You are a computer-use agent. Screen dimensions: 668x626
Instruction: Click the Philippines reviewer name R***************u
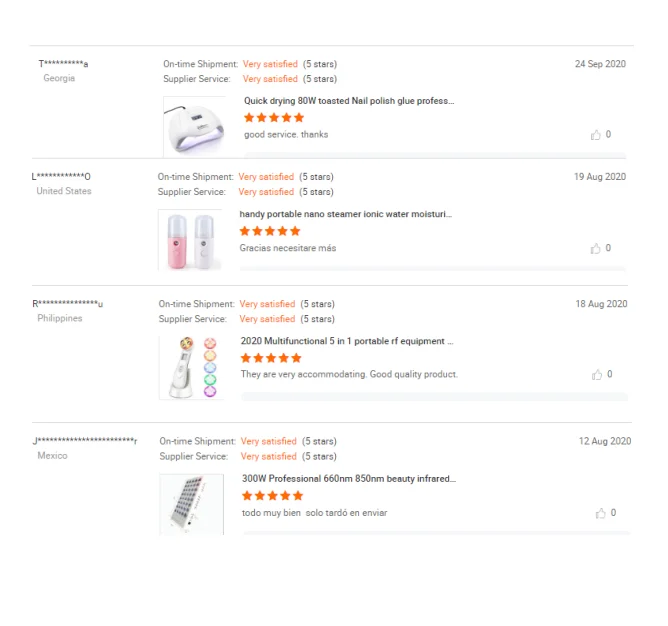(68, 304)
